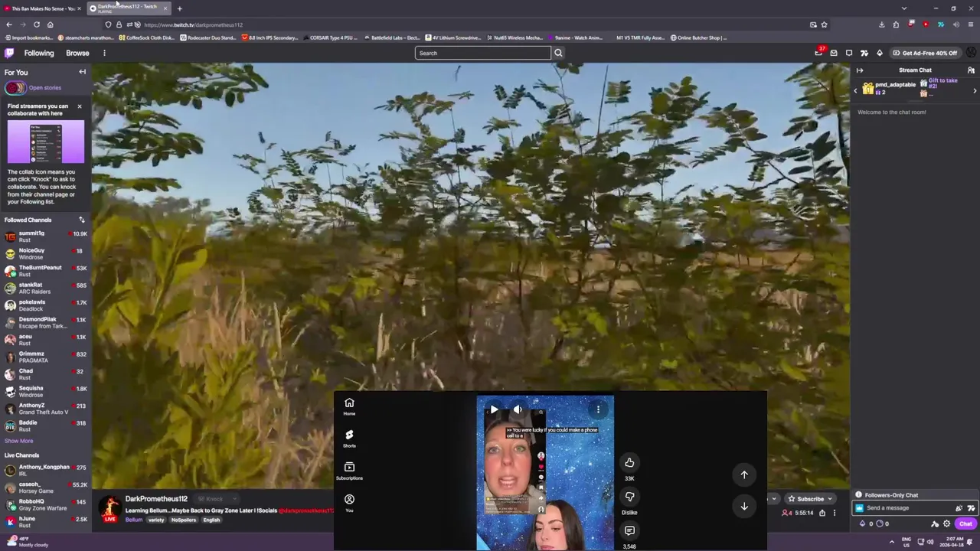Open the DarkPrometheus112 channel name link
The height and width of the screenshot is (551, 980).
point(156,499)
